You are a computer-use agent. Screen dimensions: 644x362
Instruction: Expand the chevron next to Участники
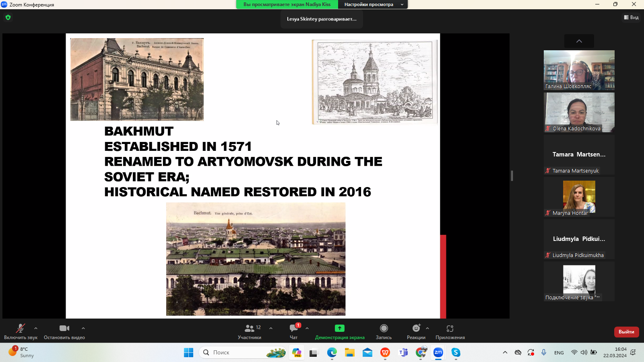271,328
